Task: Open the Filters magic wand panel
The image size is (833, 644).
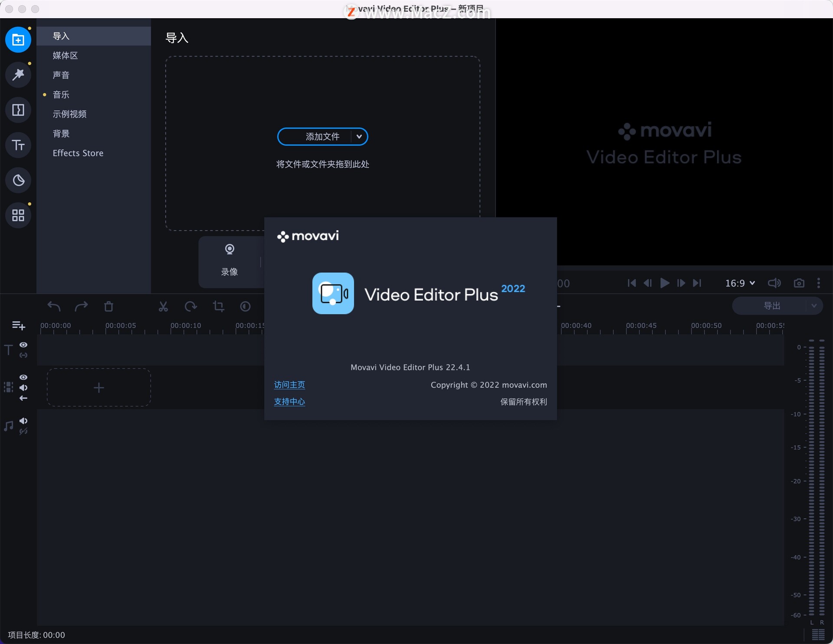Action: pos(18,75)
